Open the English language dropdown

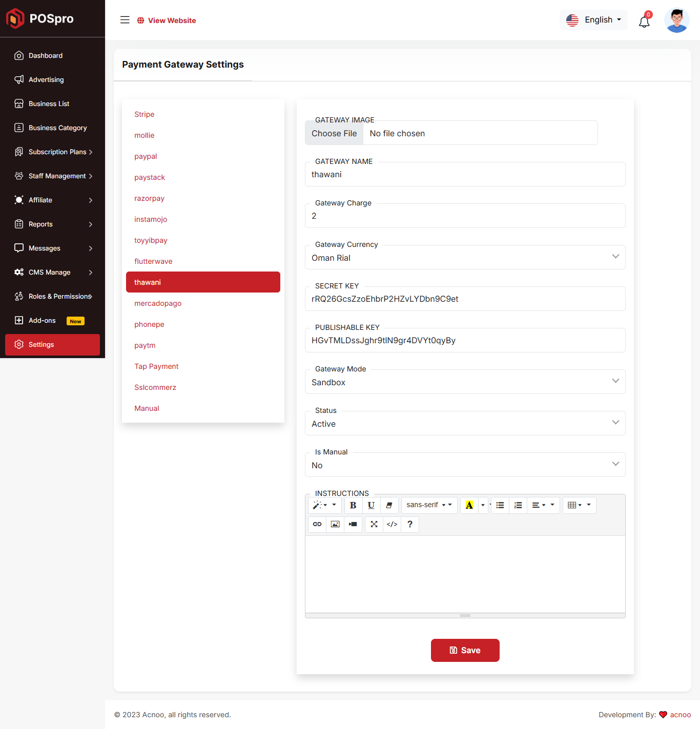(x=593, y=20)
